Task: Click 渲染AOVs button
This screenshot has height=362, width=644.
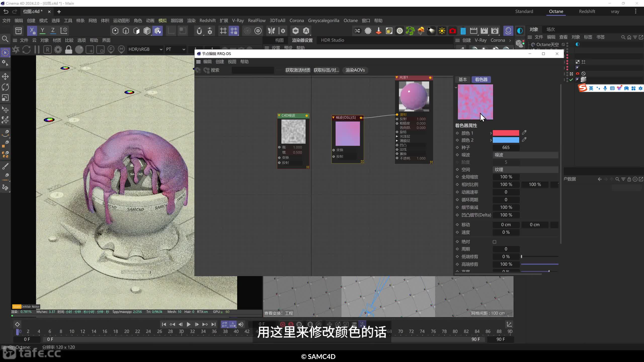Action: pos(355,70)
